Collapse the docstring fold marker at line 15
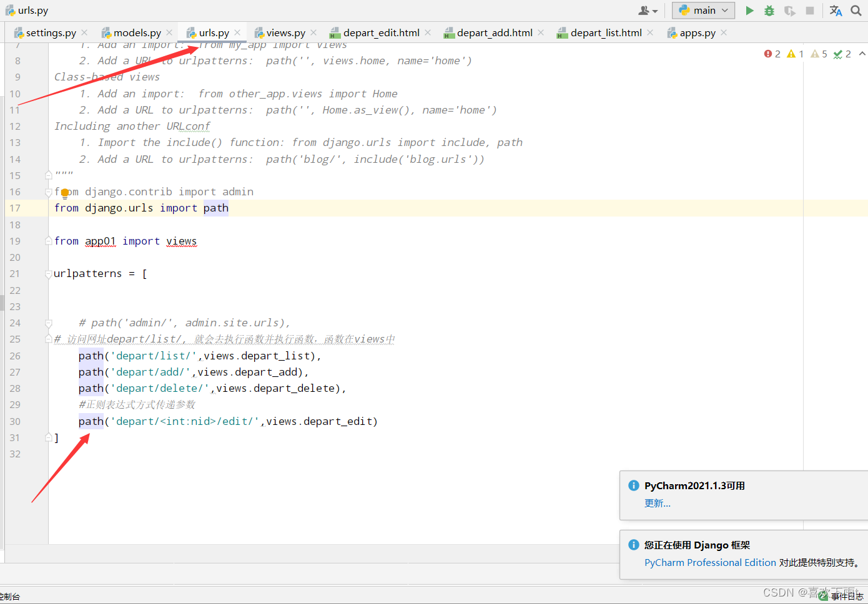The height and width of the screenshot is (604, 868). click(x=48, y=175)
